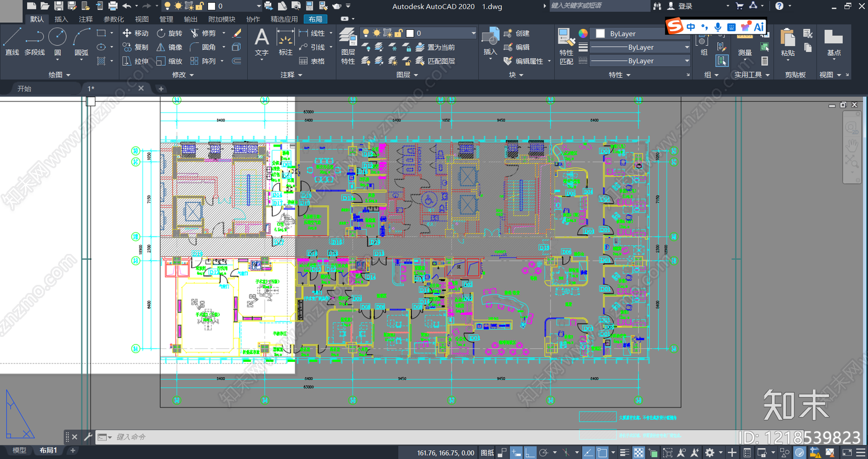Select the Polyline (多段线) tool
Screen dimensions: 868x459
click(35, 42)
